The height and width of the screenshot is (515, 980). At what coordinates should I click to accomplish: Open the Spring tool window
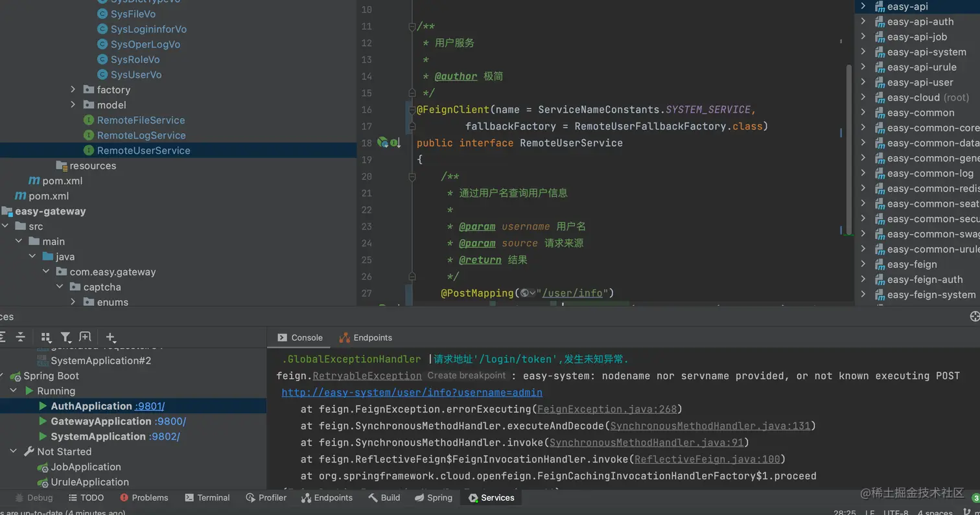(433, 498)
